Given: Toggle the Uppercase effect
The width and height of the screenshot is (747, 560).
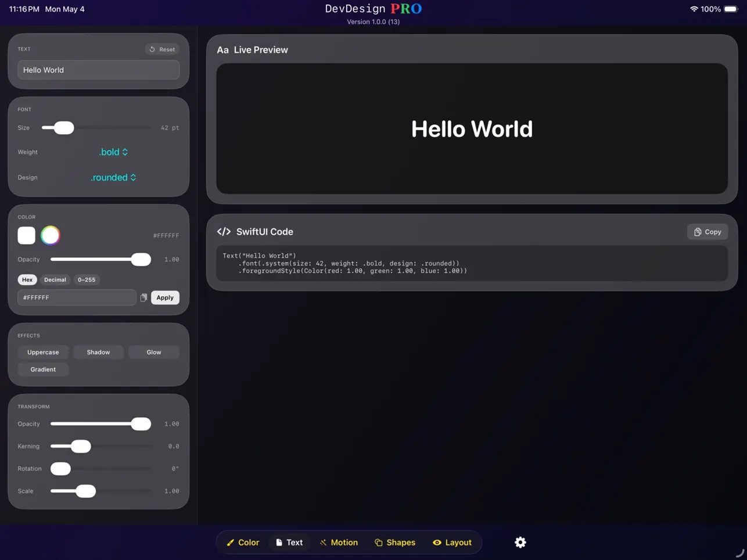Looking at the screenshot, I should coord(43,352).
